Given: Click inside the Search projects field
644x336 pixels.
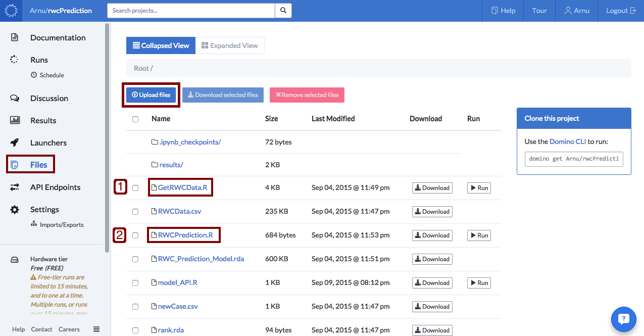Looking at the screenshot, I should (190, 10).
